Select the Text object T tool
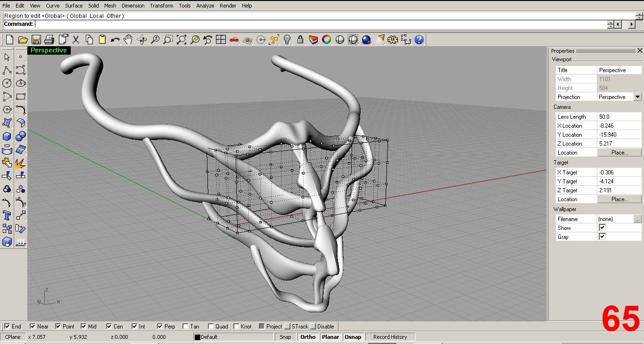Screen dimensions: 644x344 pos(7,215)
